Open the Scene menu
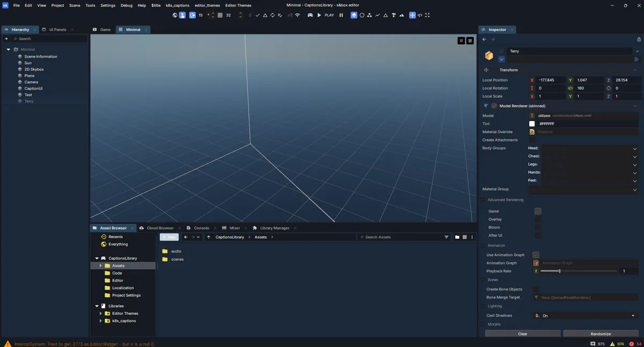 (x=75, y=5)
